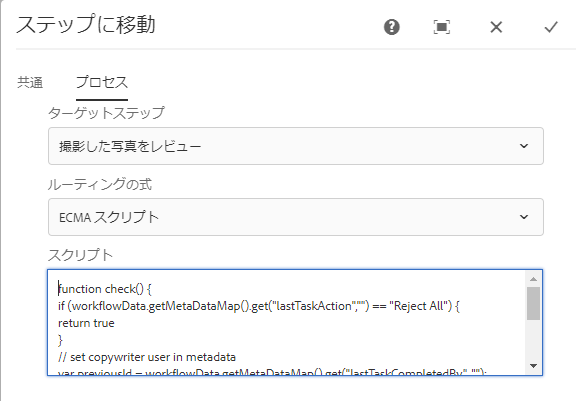
Task: Click the 'return true' script line
Action: pos(86,323)
